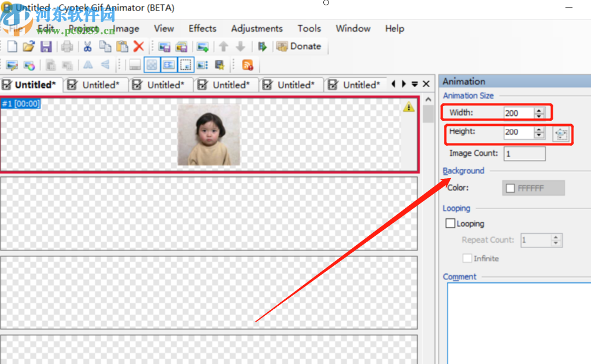Open the Tools menu

tap(309, 29)
